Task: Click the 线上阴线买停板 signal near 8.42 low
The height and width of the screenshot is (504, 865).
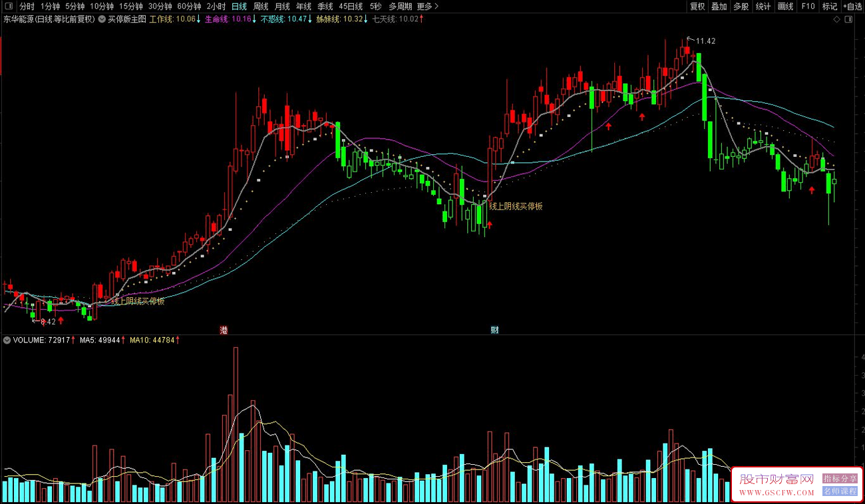Action: pyautogui.click(x=138, y=301)
